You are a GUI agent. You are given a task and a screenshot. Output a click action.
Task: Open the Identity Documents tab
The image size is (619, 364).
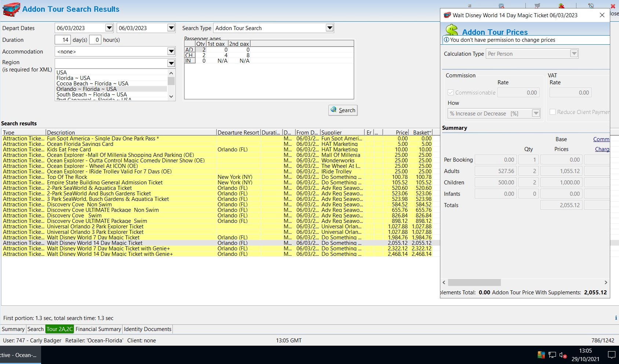(x=148, y=329)
